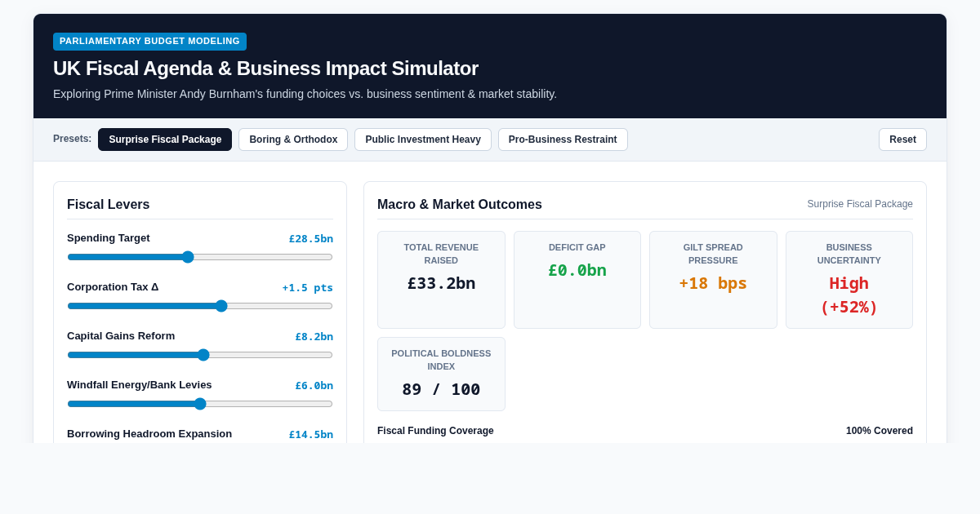Click the Macro & Market Outcomes heading
The width and height of the screenshot is (980, 514).
coord(460,205)
